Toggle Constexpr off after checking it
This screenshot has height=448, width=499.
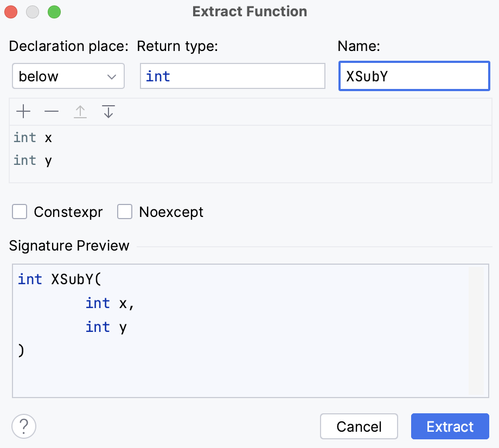pos(19,212)
